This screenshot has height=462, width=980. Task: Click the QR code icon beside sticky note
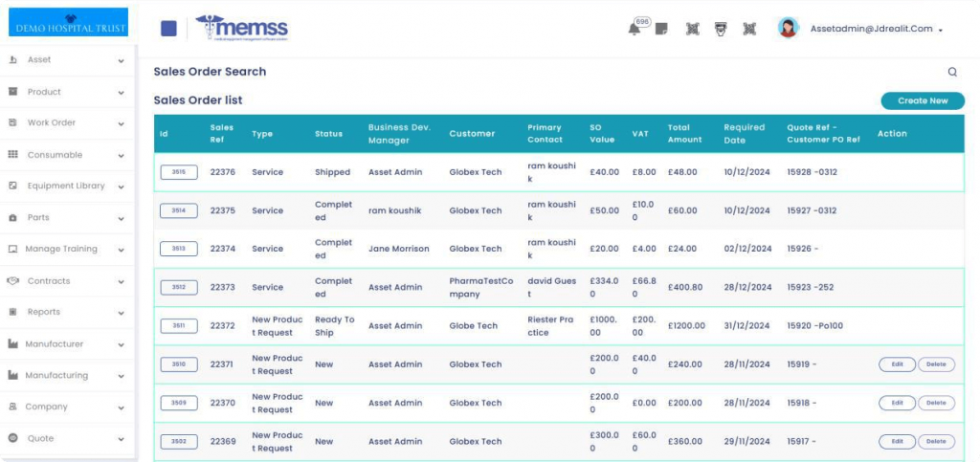pos(692,29)
